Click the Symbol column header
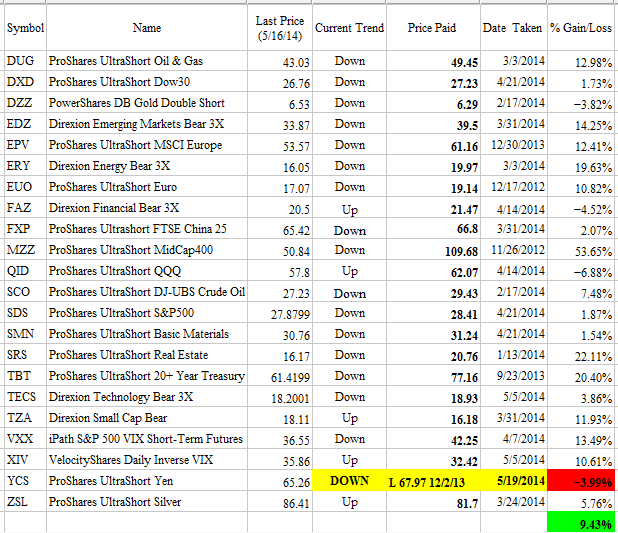618x533 pixels. click(x=25, y=28)
